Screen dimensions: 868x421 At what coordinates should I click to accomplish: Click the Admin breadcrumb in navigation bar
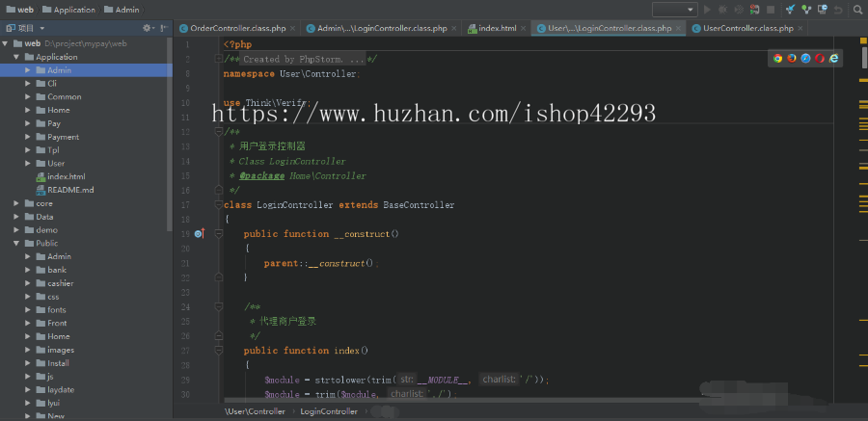tap(121, 10)
